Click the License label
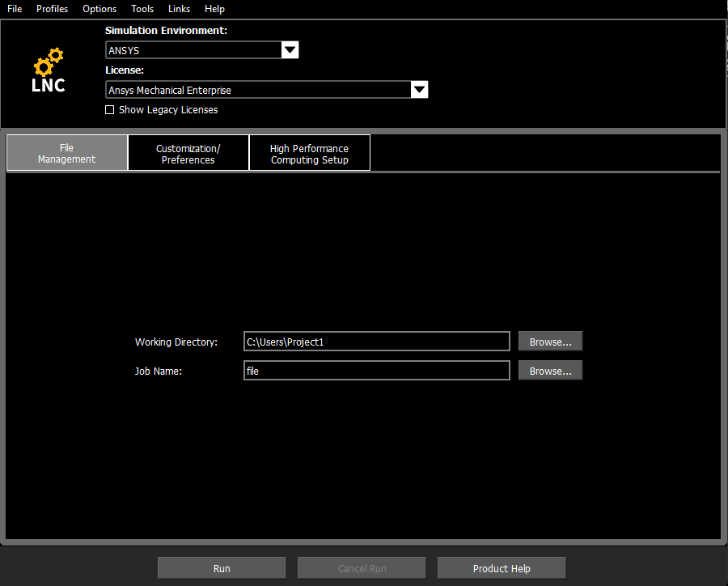Screen dimensions: 728x586 pos(125,70)
